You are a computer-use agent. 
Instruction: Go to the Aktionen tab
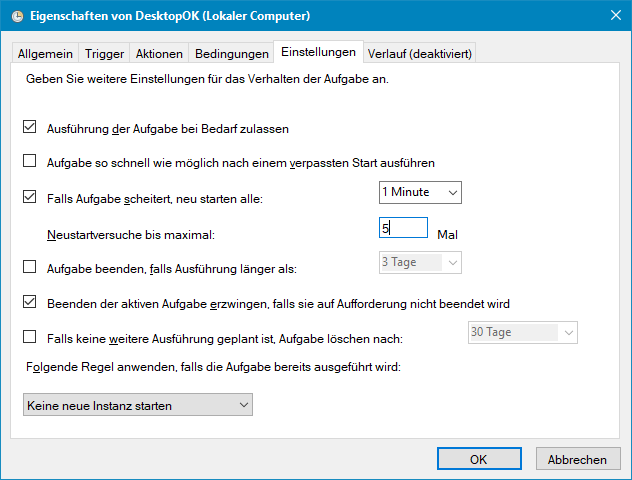tap(159, 54)
